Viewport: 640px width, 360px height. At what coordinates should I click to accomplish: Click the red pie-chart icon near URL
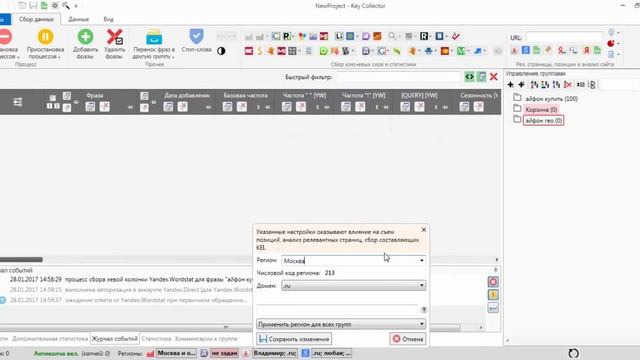[611, 43]
